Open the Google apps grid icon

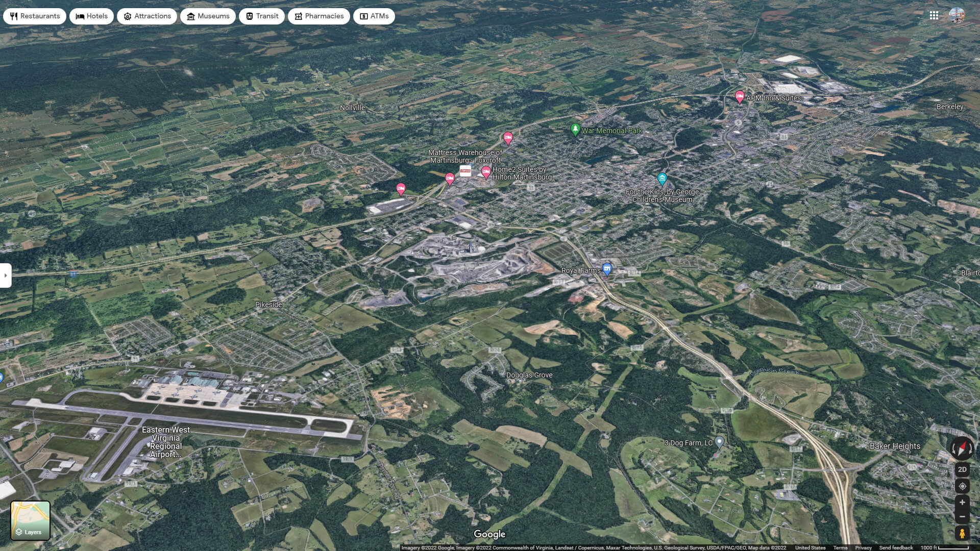pos(934,16)
